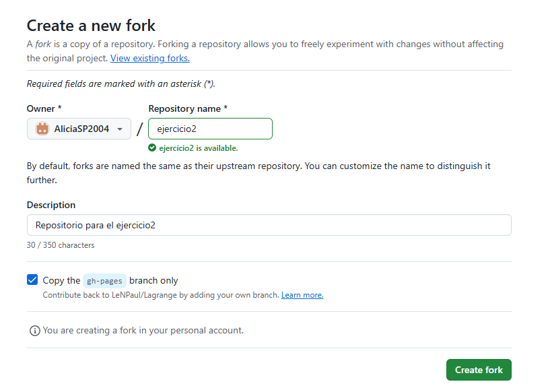Image resolution: width=548 pixels, height=392 pixels.
Task: Click the Repository name label
Action: click(188, 108)
